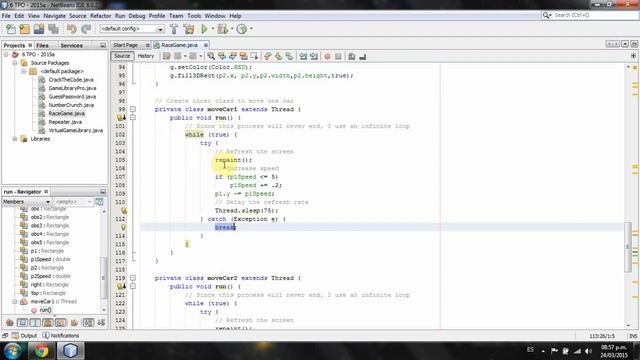Switch to the Services tab

click(71, 45)
